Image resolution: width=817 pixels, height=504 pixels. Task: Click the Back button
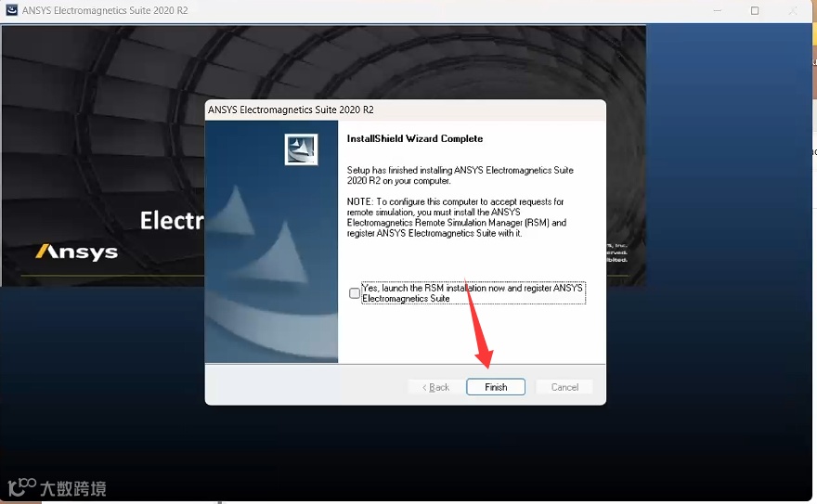[x=436, y=387]
